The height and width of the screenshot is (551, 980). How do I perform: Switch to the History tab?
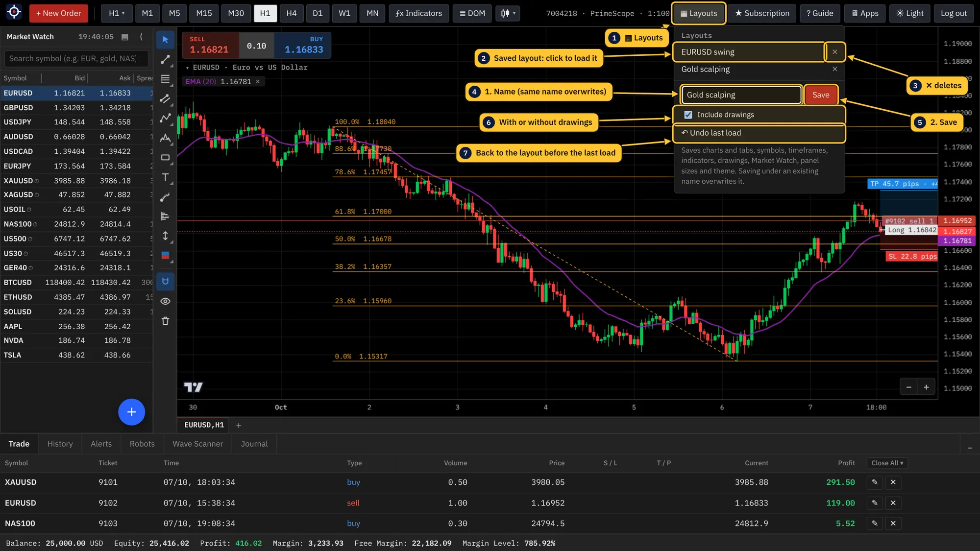pyautogui.click(x=60, y=444)
